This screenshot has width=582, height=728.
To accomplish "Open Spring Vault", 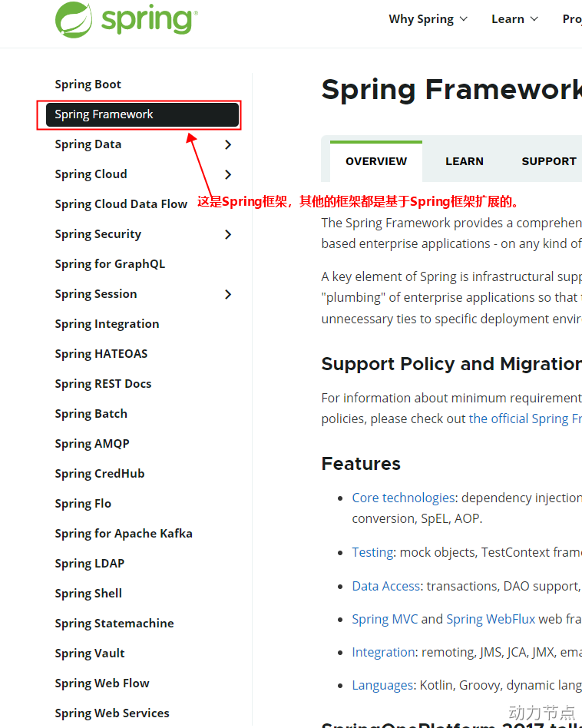I will coord(90,654).
